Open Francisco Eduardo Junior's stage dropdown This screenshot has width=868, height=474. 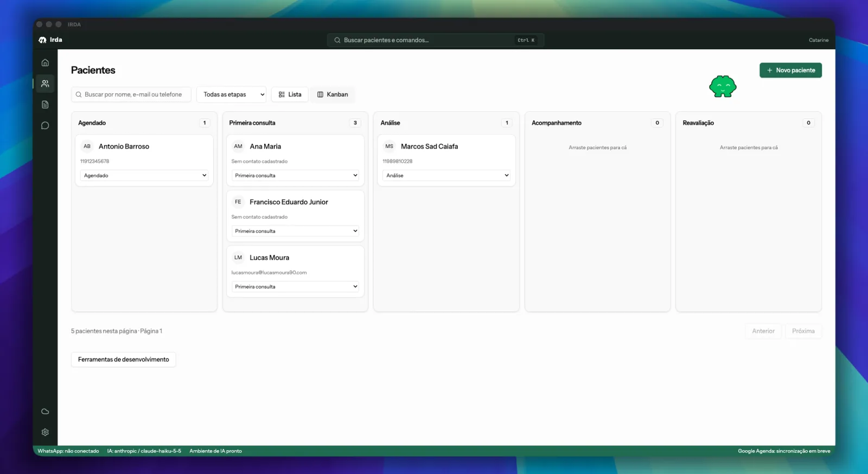295,231
